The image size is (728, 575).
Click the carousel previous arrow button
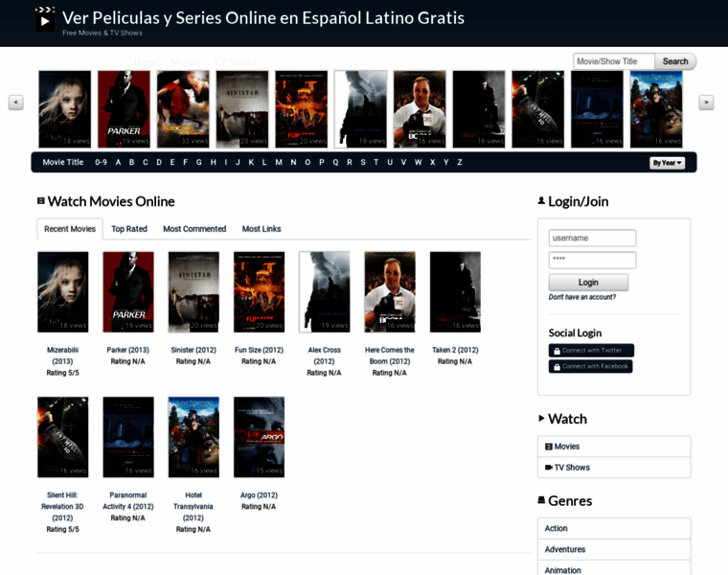(x=15, y=103)
